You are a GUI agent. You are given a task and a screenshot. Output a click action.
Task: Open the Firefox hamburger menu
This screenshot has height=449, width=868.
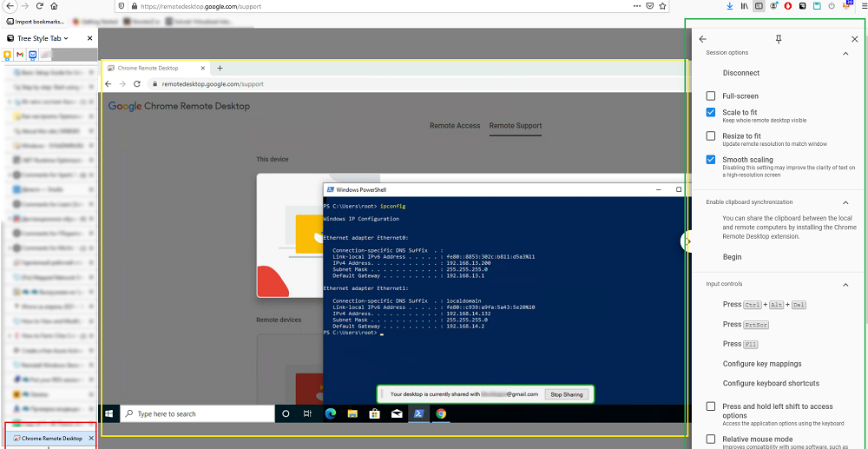[x=863, y=6]
